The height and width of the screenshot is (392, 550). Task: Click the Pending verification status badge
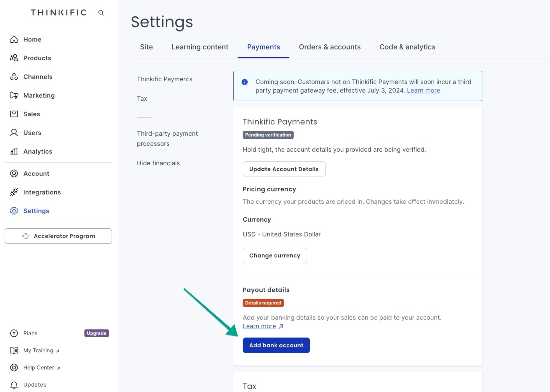tap(268, 135)
